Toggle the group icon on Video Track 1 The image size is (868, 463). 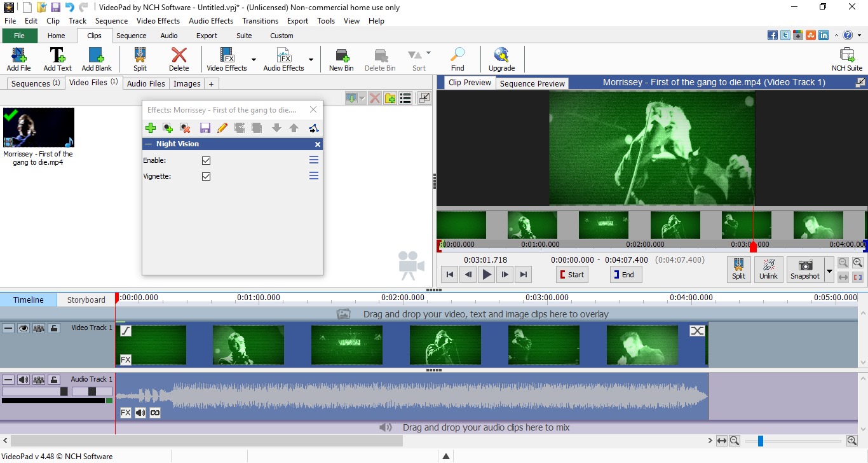tap(39, 328)
